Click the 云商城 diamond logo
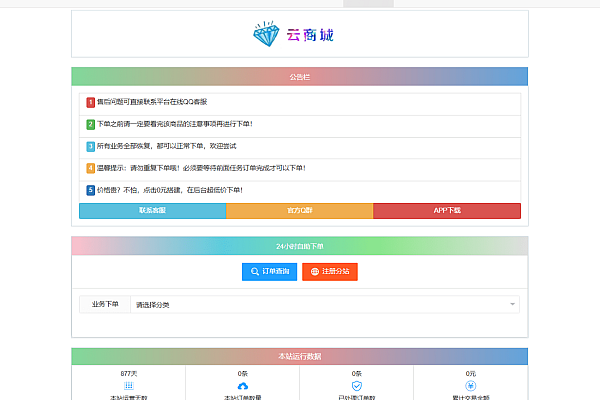600x400 pixels. 293,35
